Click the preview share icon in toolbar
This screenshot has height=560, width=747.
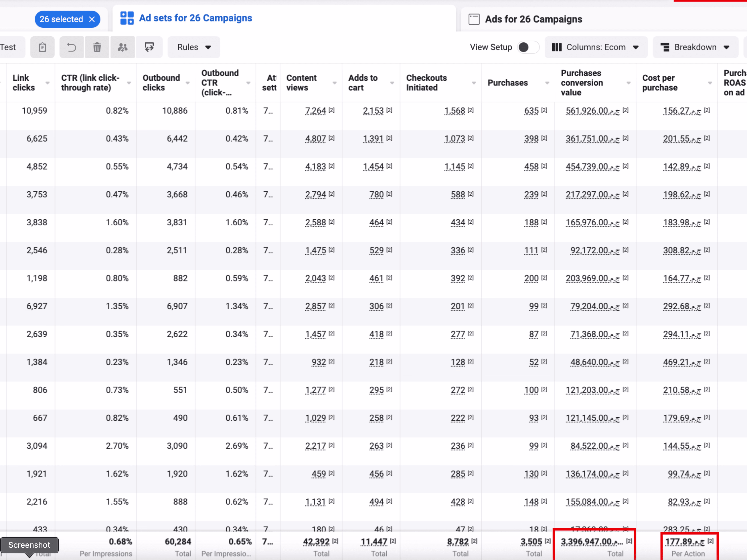coord(149,47)
